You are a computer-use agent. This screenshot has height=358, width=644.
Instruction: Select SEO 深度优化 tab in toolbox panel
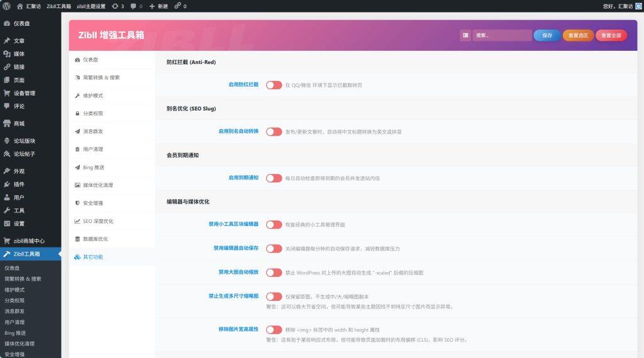tap(112, 221)
